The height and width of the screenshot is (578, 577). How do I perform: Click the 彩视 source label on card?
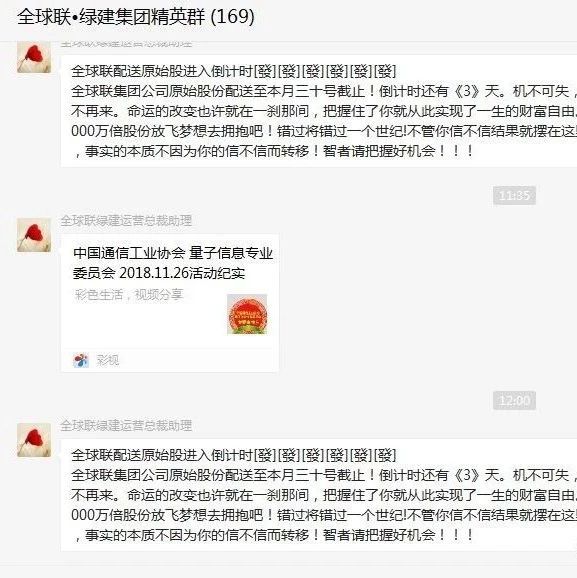coord(108,360)
